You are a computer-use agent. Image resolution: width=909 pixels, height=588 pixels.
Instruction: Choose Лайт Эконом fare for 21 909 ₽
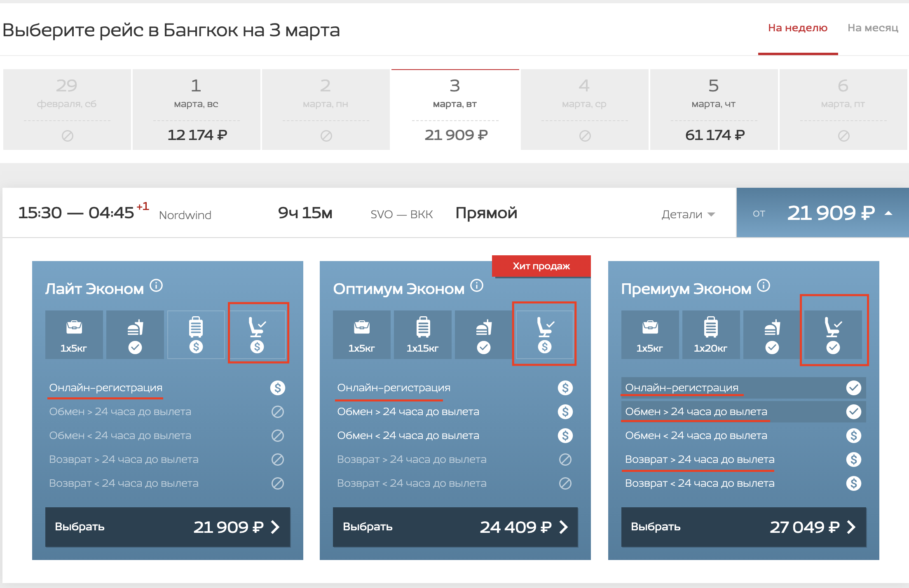168,527
